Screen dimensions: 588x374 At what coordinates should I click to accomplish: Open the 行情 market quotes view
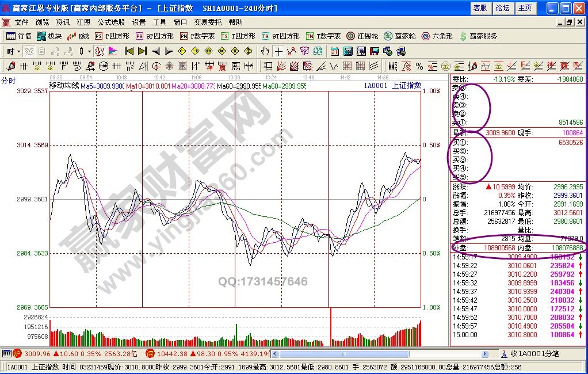18,36
